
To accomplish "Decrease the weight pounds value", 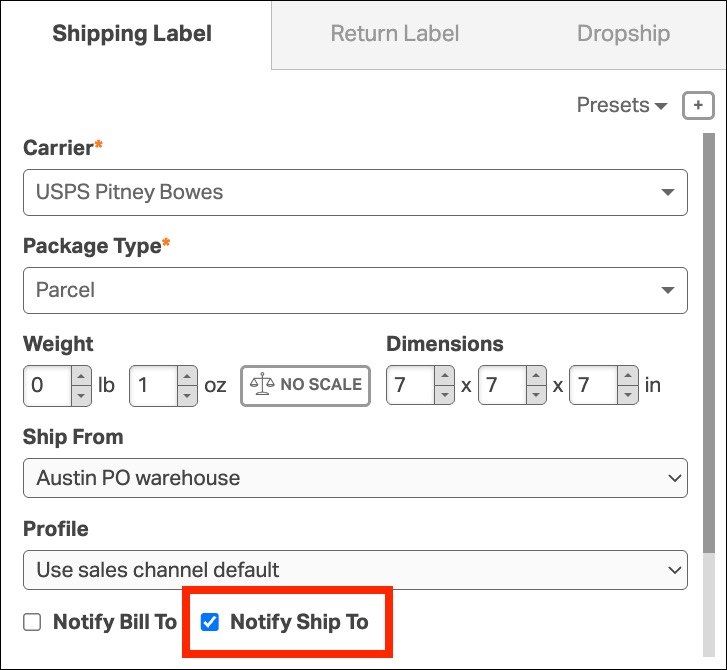I will 82,394.
